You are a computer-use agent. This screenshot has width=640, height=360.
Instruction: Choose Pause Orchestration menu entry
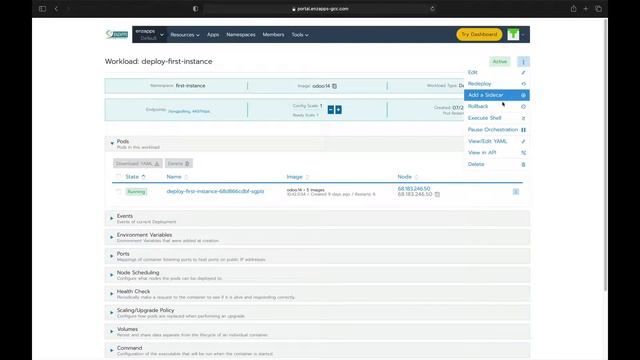point(497,129)
